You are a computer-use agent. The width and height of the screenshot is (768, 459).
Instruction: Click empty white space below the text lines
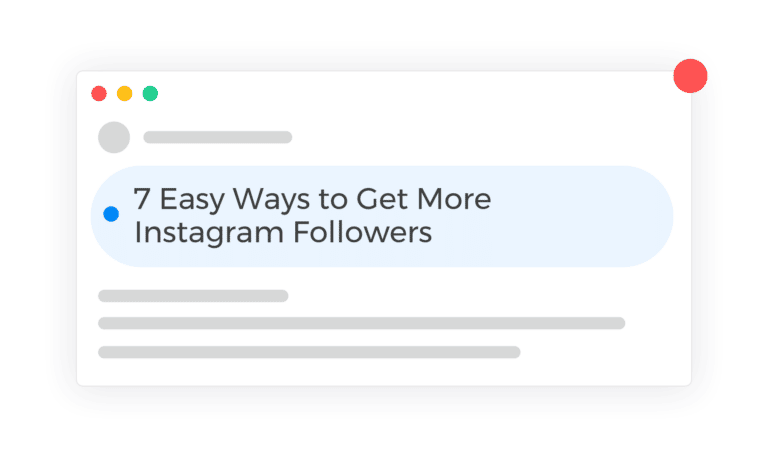(x=384, y=372)
